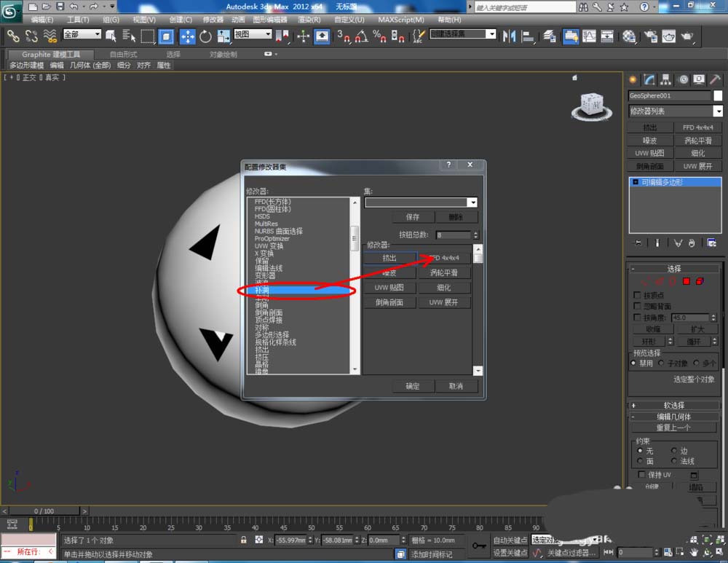
Task: Select 顶点焊接 in the modifier list
Action: click(x=269, y=320)
